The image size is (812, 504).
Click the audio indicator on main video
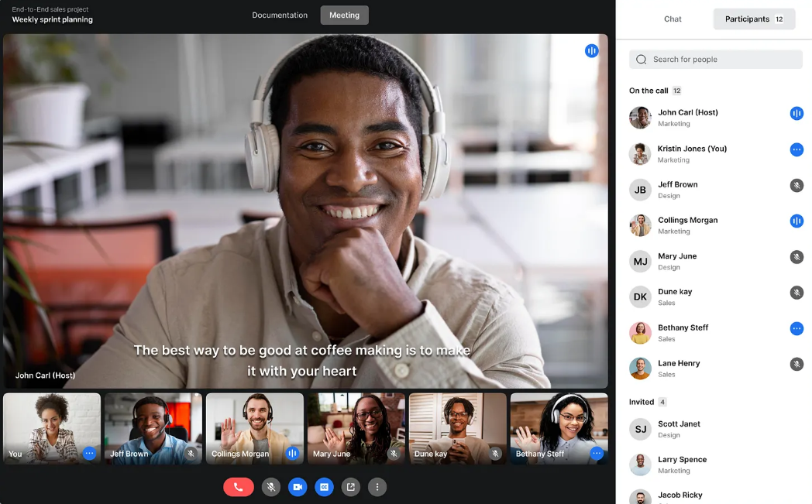592,51
